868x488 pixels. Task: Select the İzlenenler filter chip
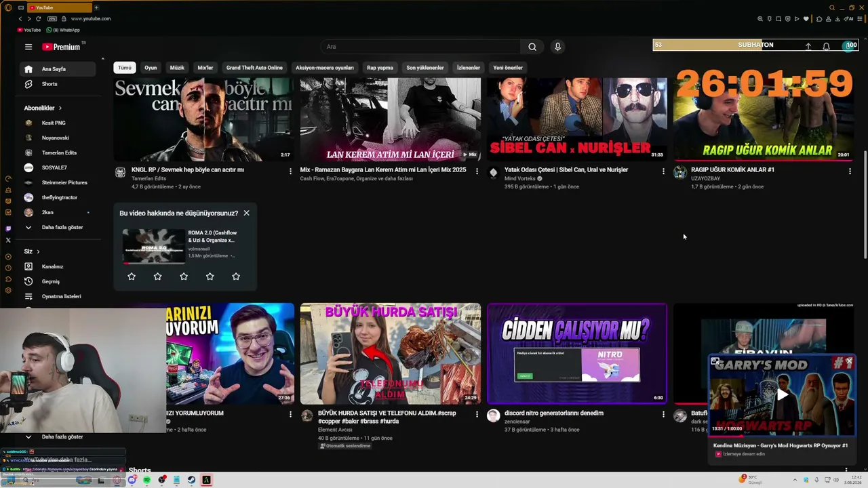469,68
